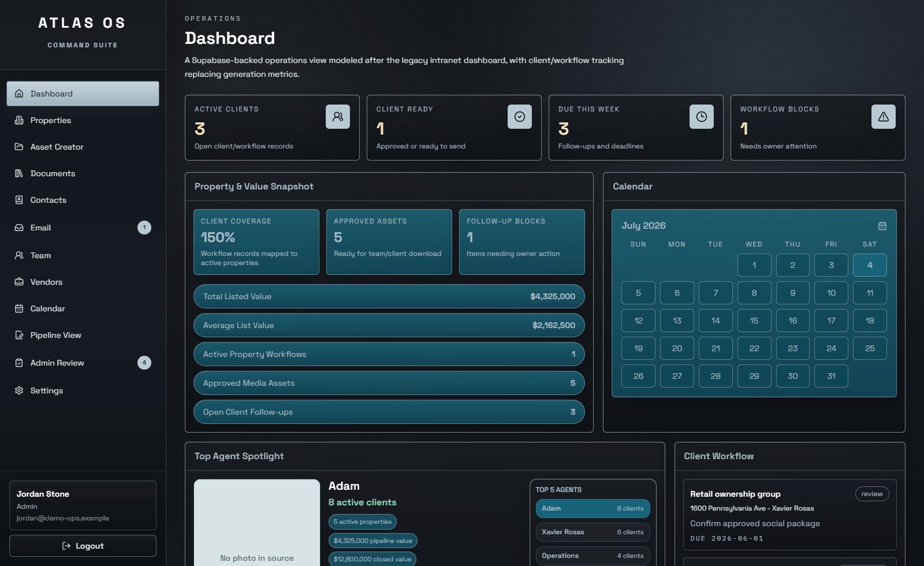Viewport: 924px width, 566px height.
Task: Go to Asset Creator
Action: coord(83,147)
